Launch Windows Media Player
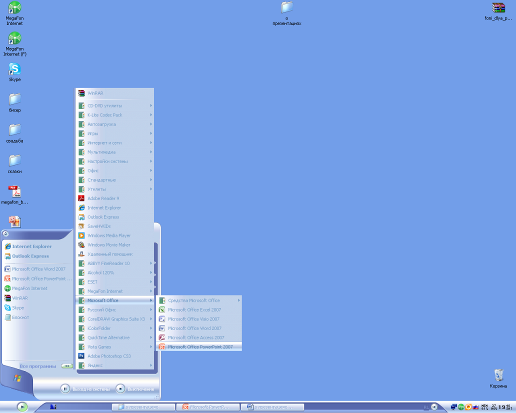516x413 pixels. click(115, 235)
